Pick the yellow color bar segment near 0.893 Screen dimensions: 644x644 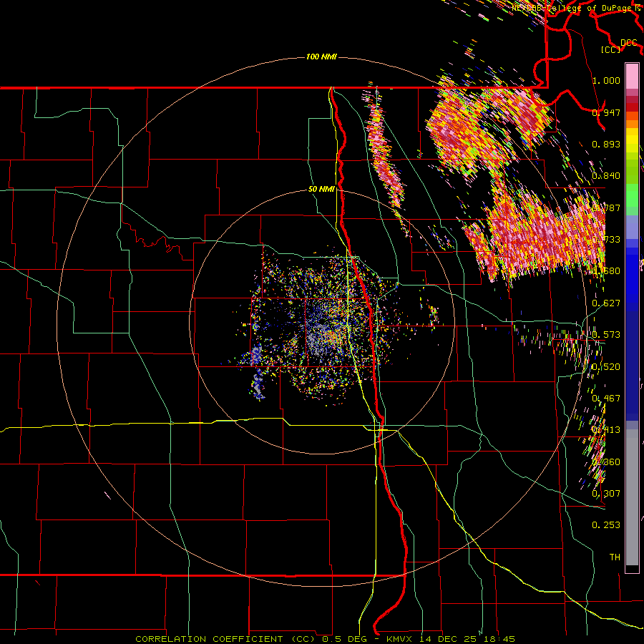pyautogui.click(x=632, y=141)
